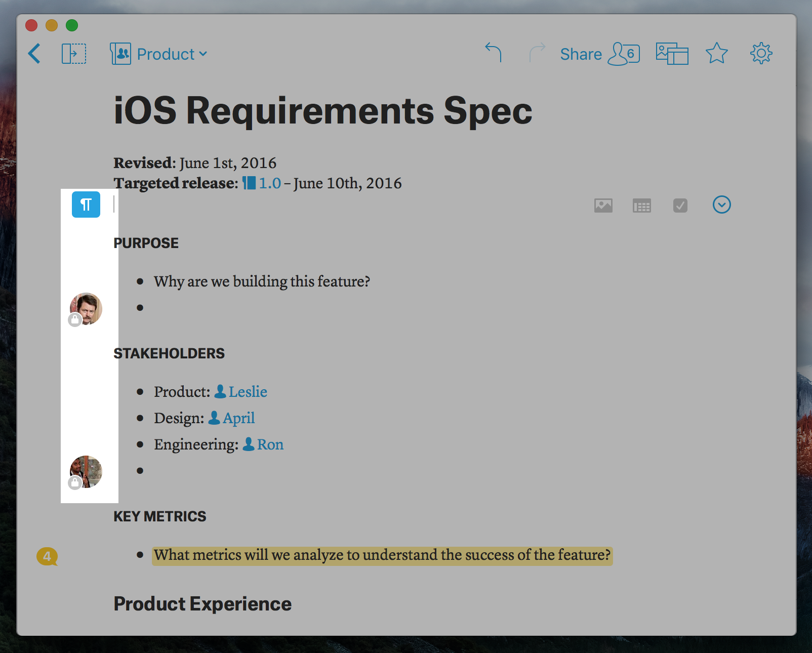The height and width of the screenshot is (653, 812).
Task: Click the highlighted key metrics sentence
Action: coord(382,555)
